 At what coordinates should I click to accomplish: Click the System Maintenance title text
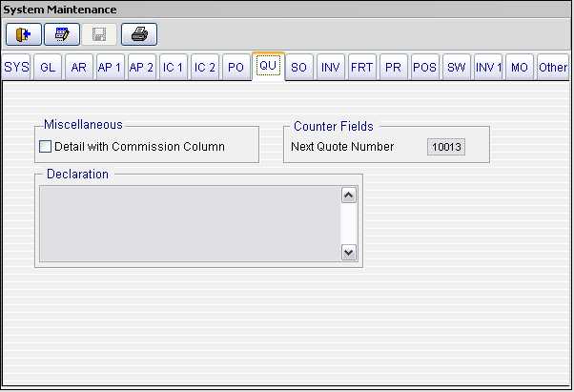point(60,10)
